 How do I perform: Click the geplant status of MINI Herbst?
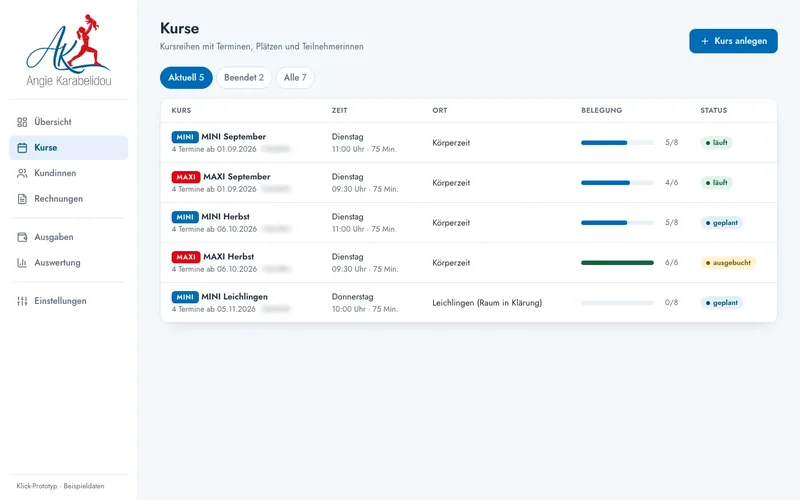pos(721,223)
